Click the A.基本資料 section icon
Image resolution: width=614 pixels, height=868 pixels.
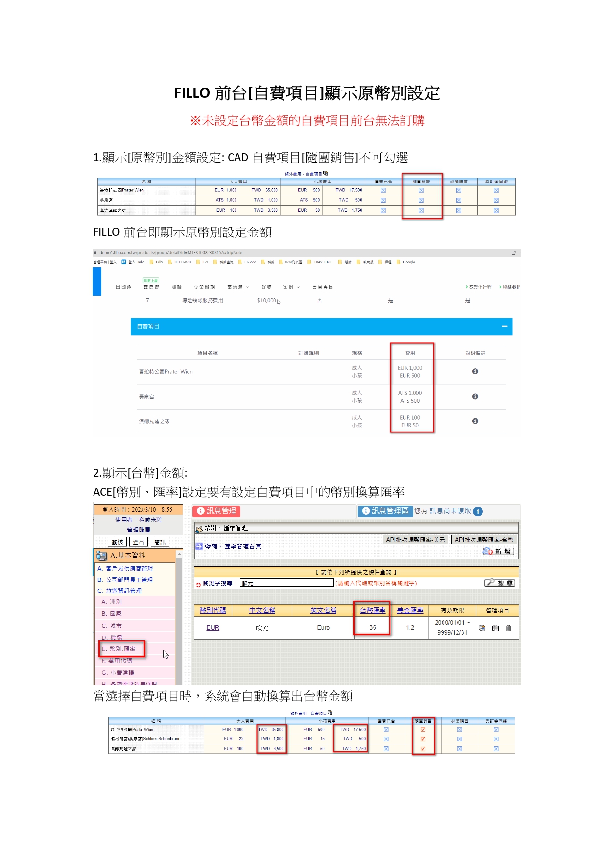click(x=101, y=555)
